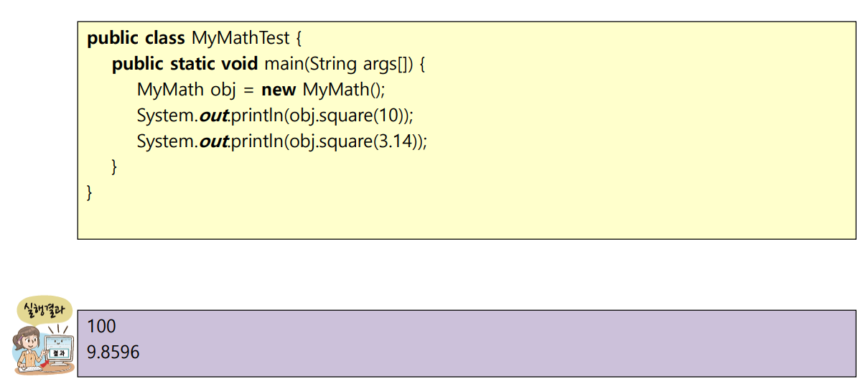This screenshot has height=384, width=868.
Task: Click the MyMathTest class name
Action: click(240, 38)
